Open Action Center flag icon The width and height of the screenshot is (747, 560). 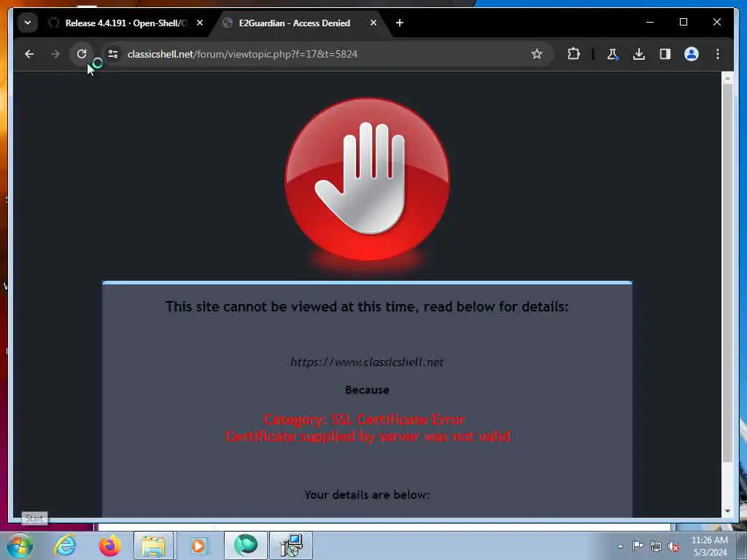click(x=638, y=546)
